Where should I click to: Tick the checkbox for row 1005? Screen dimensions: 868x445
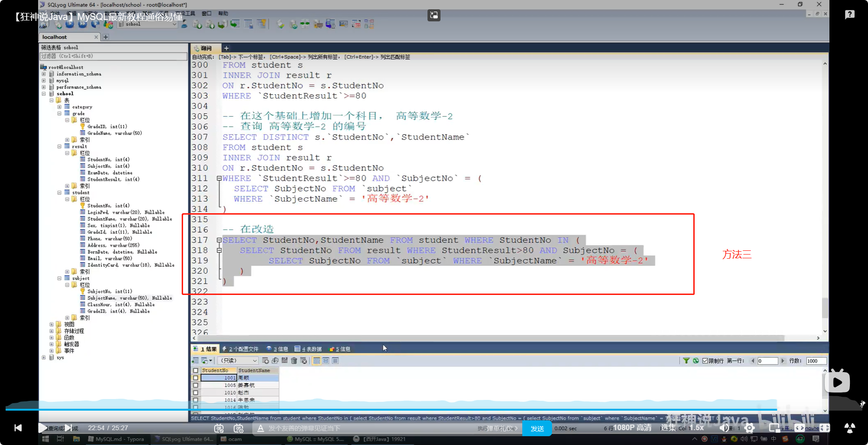[196, 386]
